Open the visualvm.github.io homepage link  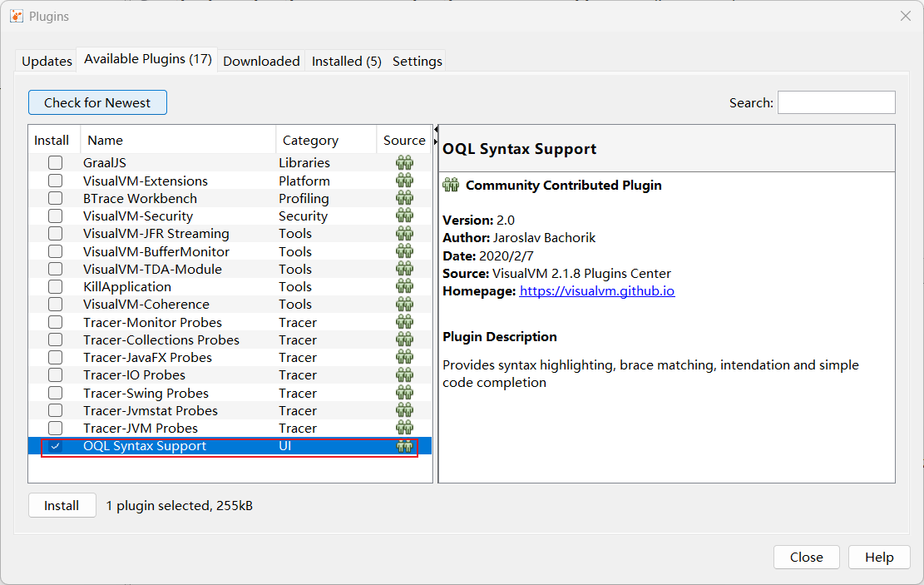tap(596, 291)
